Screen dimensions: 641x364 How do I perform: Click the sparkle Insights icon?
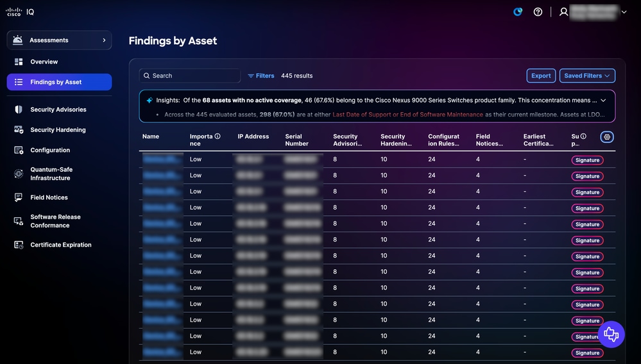coord(150,100)
